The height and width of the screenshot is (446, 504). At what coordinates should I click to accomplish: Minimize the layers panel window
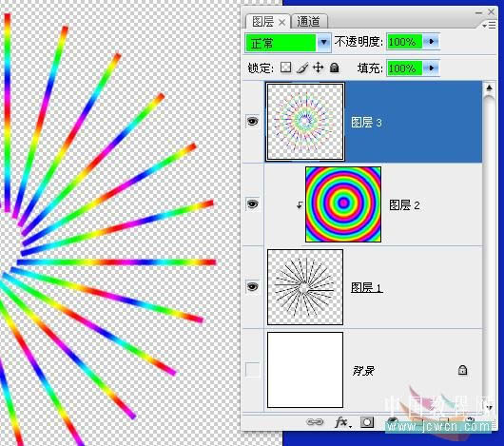pyautogui.click(x=478, y=12)
